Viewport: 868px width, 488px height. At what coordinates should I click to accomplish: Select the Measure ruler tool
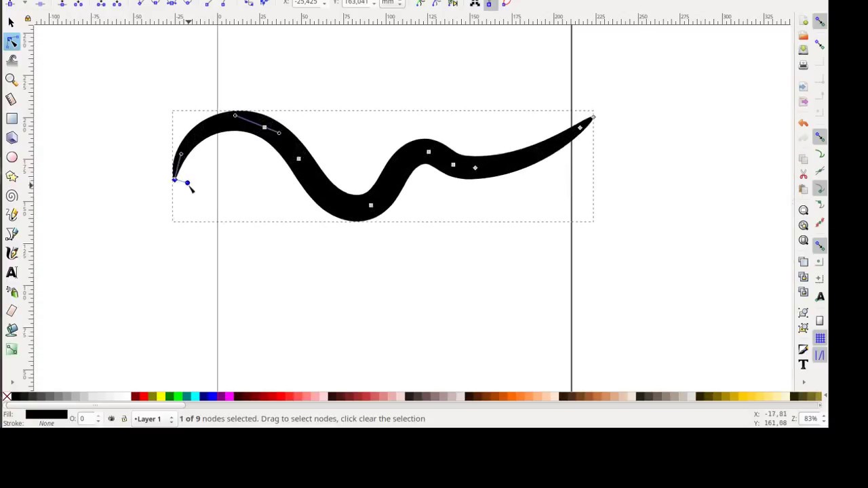pos(12,99)
